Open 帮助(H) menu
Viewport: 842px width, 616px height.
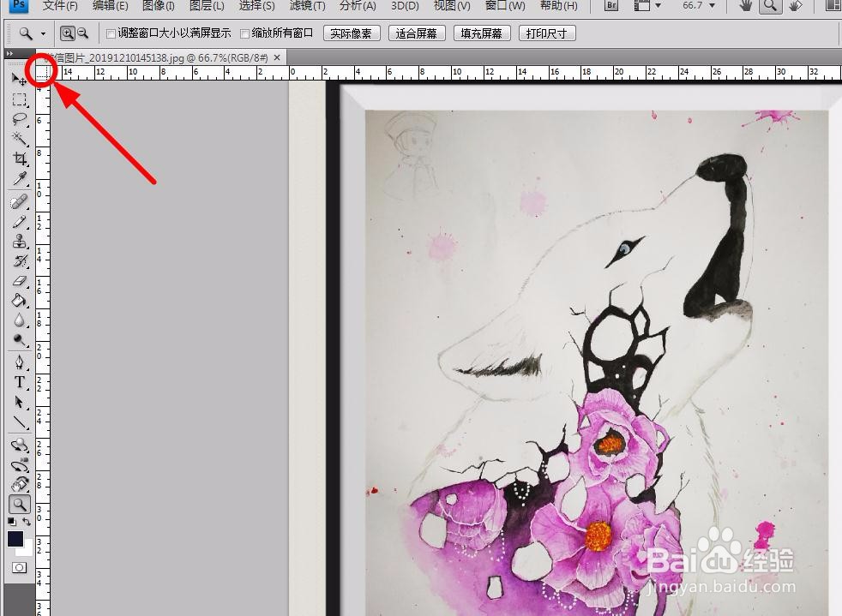[x=559, y=6]
